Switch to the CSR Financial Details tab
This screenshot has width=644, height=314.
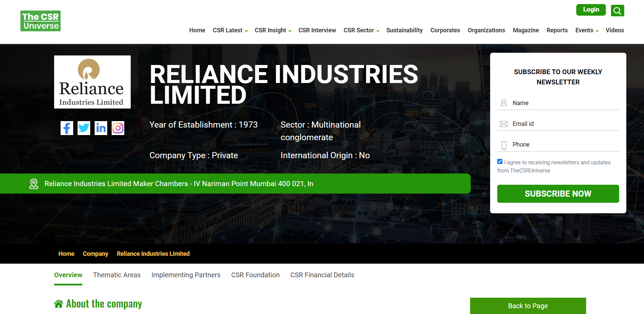point(322,275)
